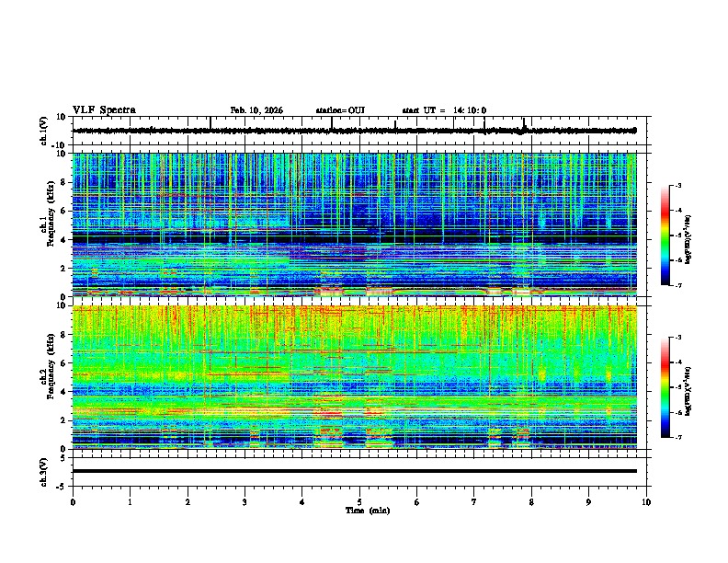Select the "Feb. 10, 2026" date text
The image size is (728, 563).
pos(256,110)
